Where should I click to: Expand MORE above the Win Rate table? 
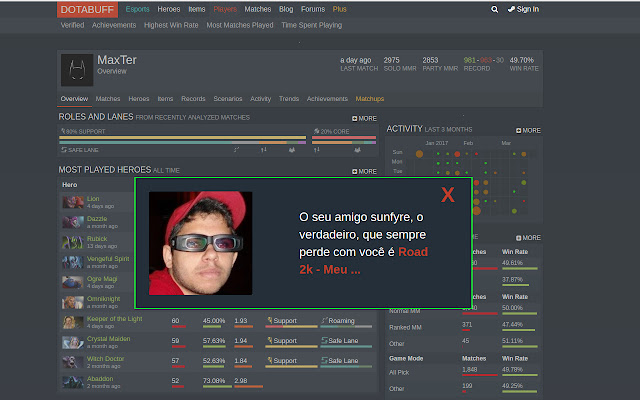(x=528, y=238)
